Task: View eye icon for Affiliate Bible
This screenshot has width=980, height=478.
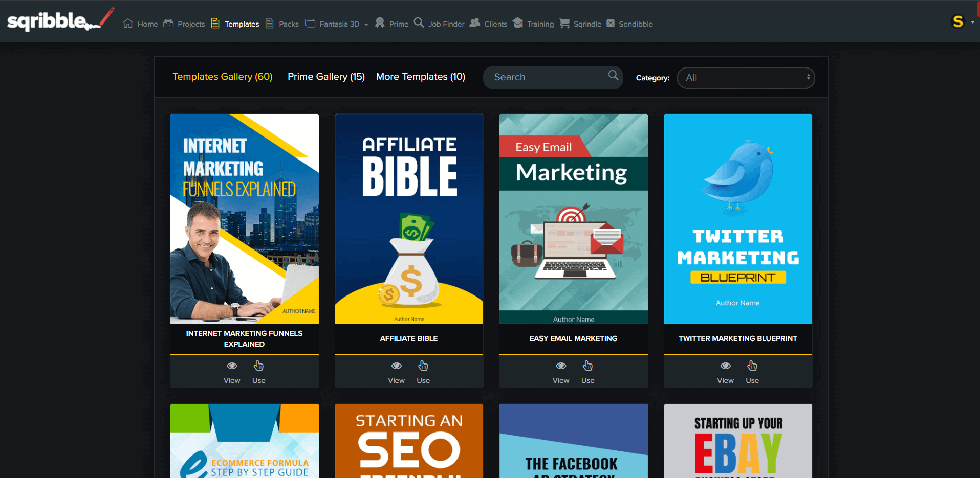Action: (x=397, y=366)
